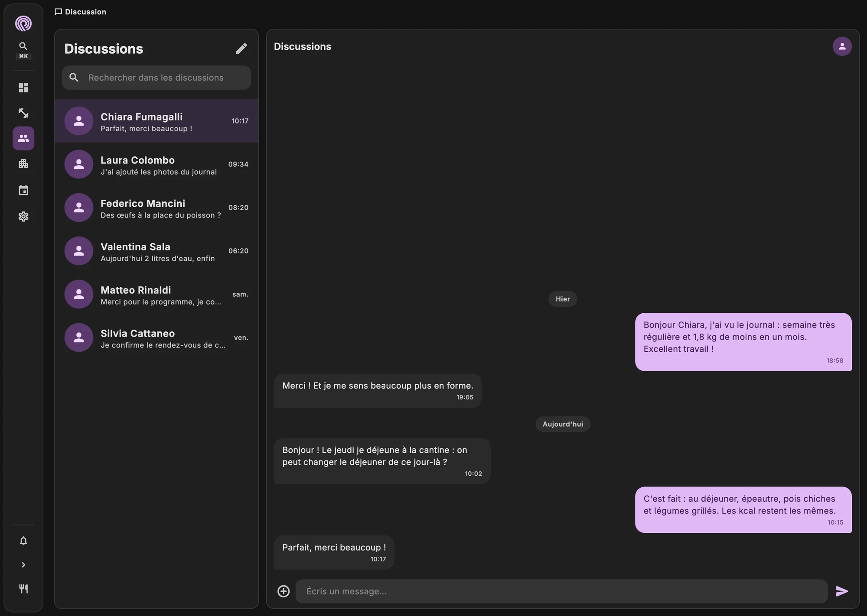Image resolution: width=867 pixels, height=616 pixels.
Task: Add attachment with plus circle icon
Action: coord(284,591)
